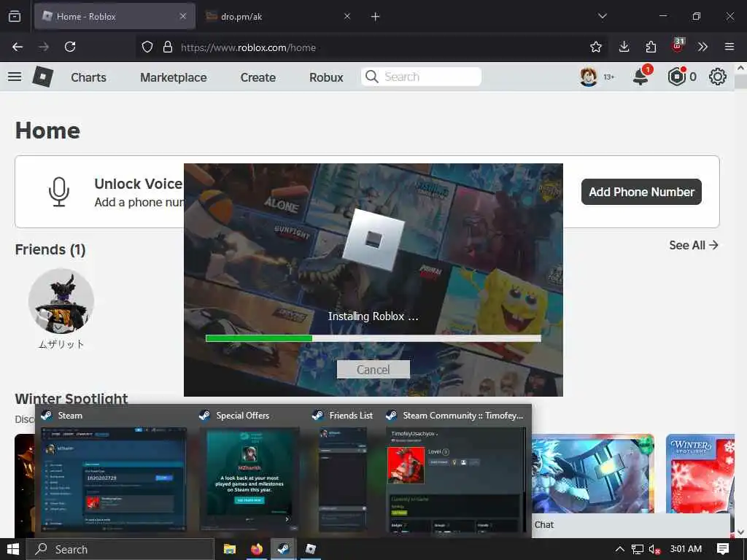
Task: Select the Special Offers window preview
Action: 249,470
